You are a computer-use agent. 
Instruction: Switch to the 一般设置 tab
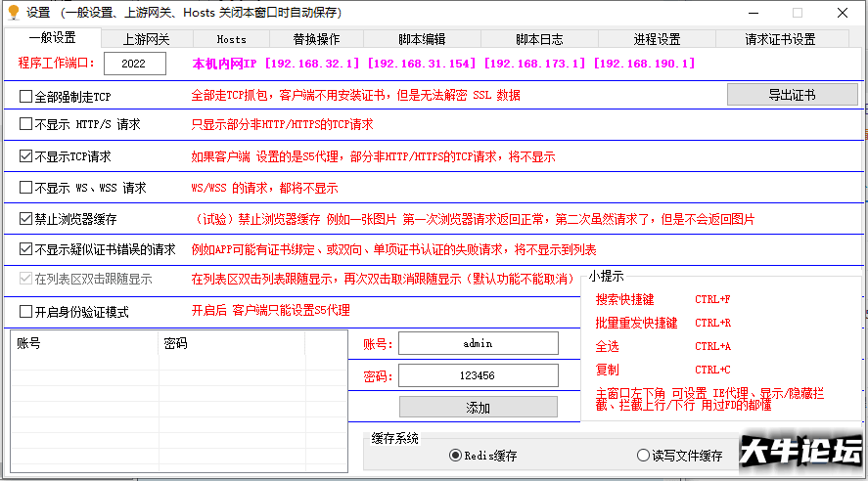pos(53,37)
